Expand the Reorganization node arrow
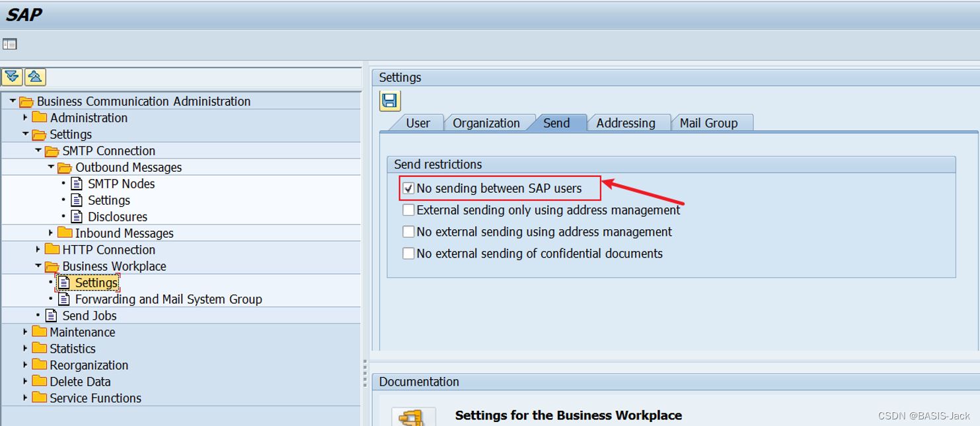The width and height of the screenshot is (980, 426). 25,365
